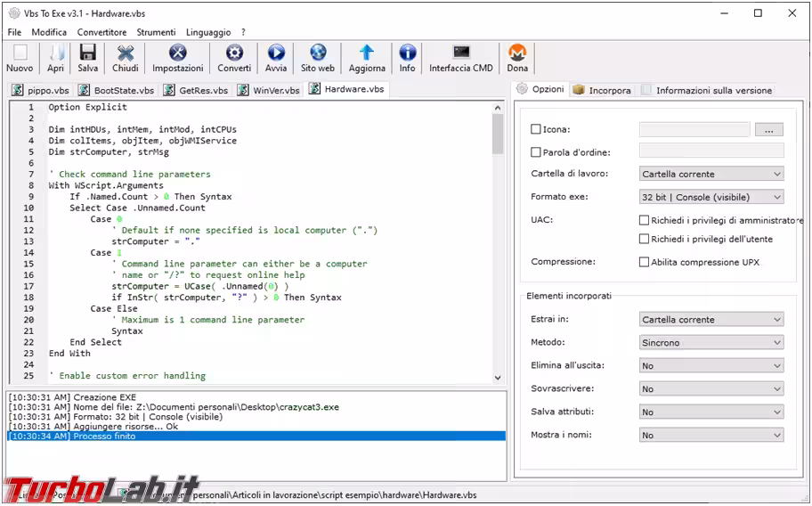Click the Converti gear icon
This screenshot has width=812, height=506.
(234, 53)
